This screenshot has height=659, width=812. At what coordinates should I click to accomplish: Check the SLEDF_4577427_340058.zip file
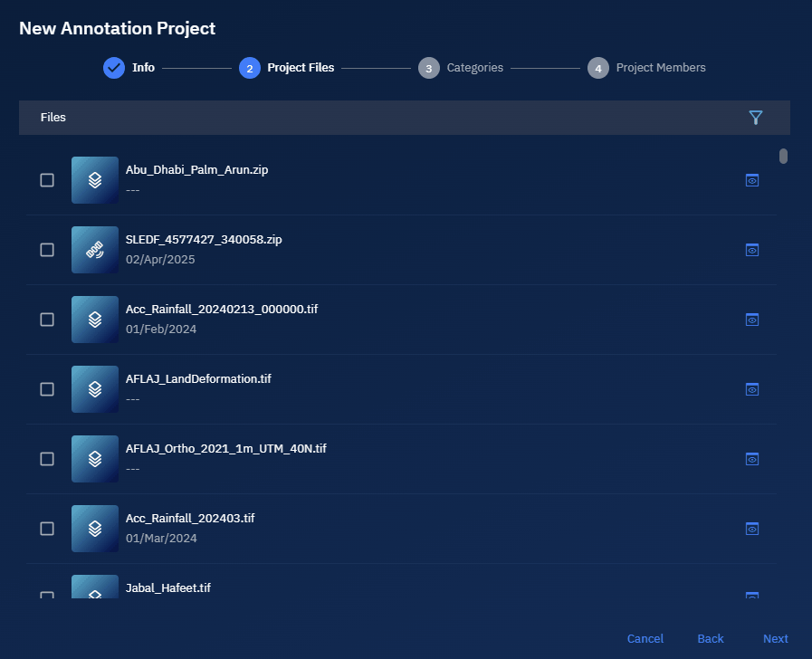click(x=47, y=250)
